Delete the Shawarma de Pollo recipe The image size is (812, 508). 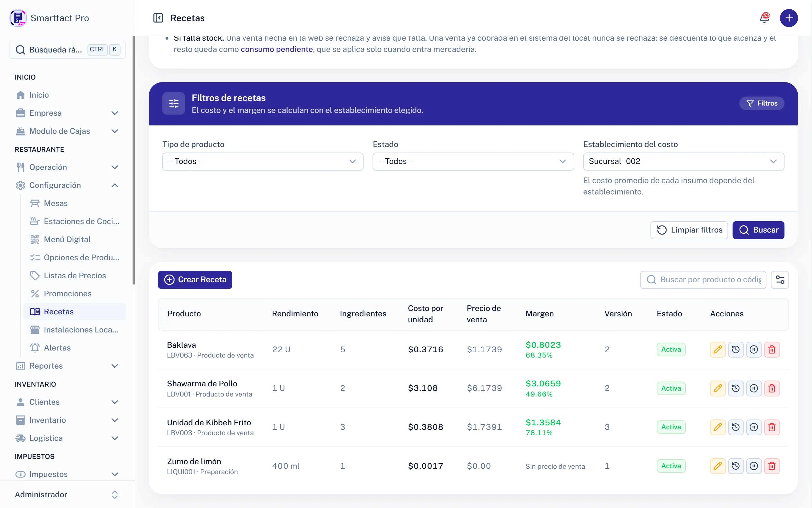pyautogui.click(x=772, y=388)
